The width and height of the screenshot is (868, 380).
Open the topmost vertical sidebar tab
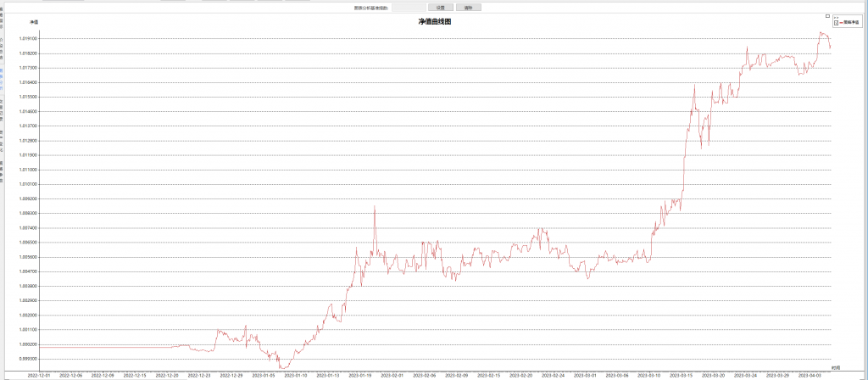point(2,20)
